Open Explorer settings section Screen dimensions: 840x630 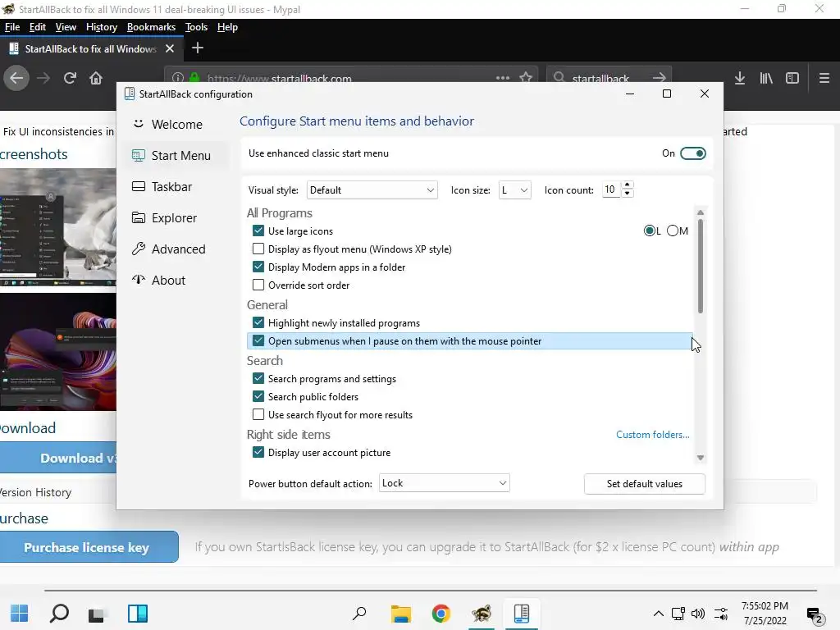click(x=174, y=218)
